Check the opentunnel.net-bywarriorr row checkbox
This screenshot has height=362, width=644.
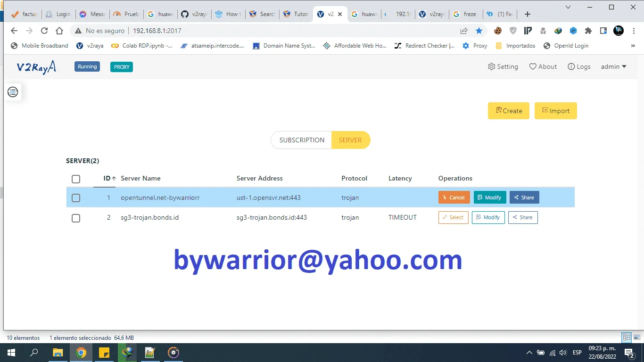(x=76, y=198)
